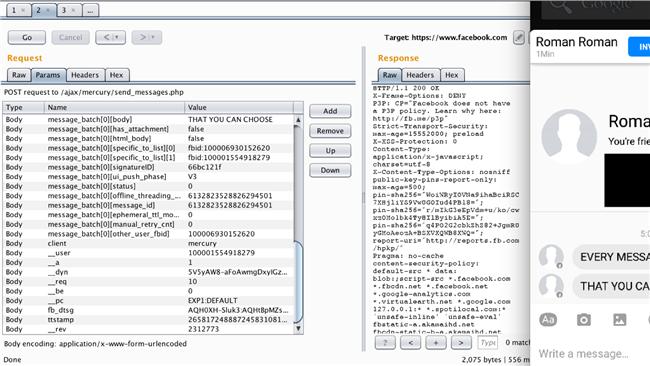Click value fbid:100001554918279

[x=229, y=158]
